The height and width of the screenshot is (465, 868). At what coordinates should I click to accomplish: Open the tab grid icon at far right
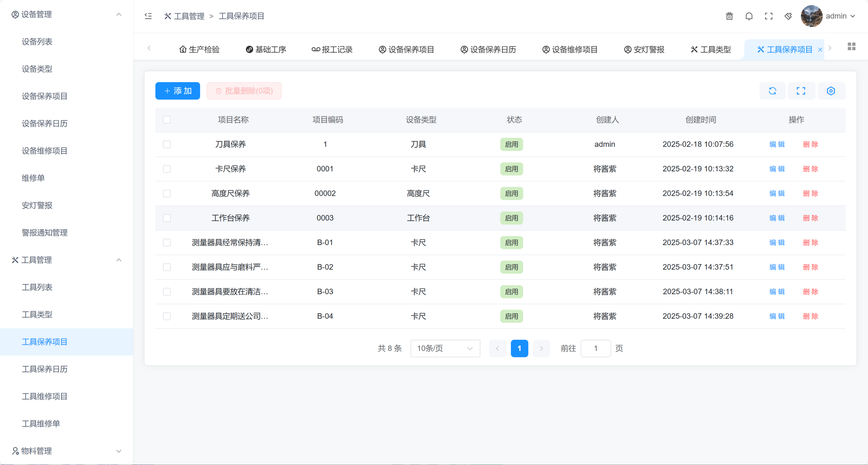(x=851, y=46)
